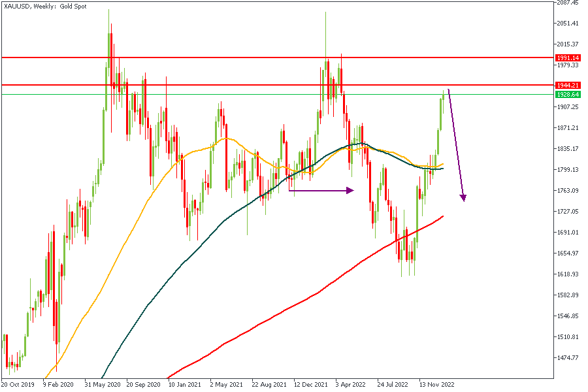Click the green 1928.64 current price tag
Viewport: 588px width, 392px height.
(568, 94)
